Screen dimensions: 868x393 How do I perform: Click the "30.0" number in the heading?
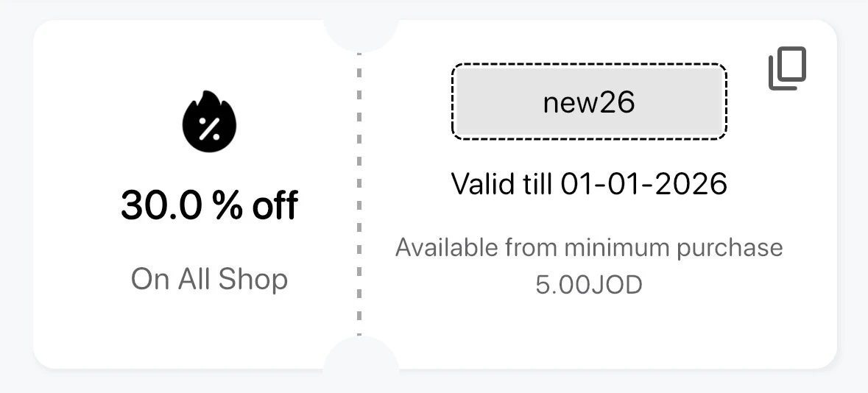pos(161,205)
